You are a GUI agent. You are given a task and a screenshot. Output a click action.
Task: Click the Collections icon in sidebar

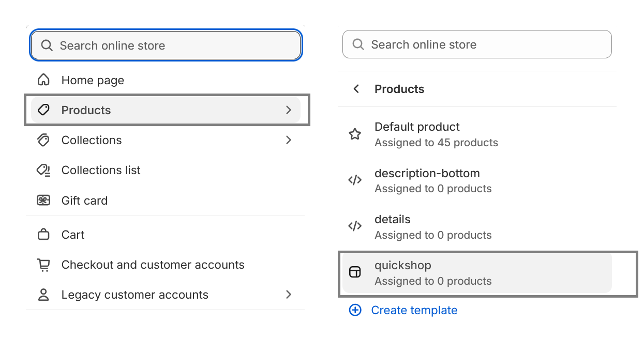[x=43, y=140]
